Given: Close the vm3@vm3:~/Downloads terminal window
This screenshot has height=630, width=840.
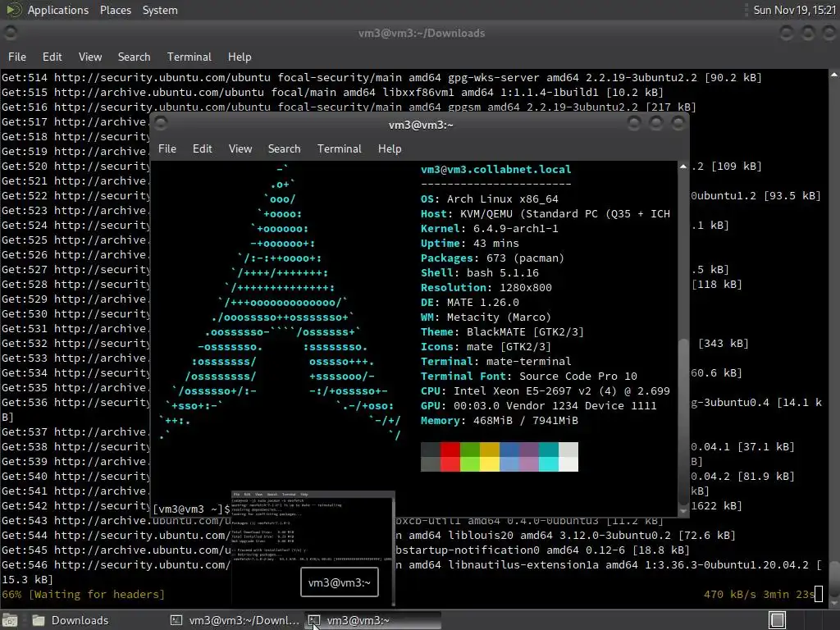Looking at the screenshot, I should (x=829, y=33).
